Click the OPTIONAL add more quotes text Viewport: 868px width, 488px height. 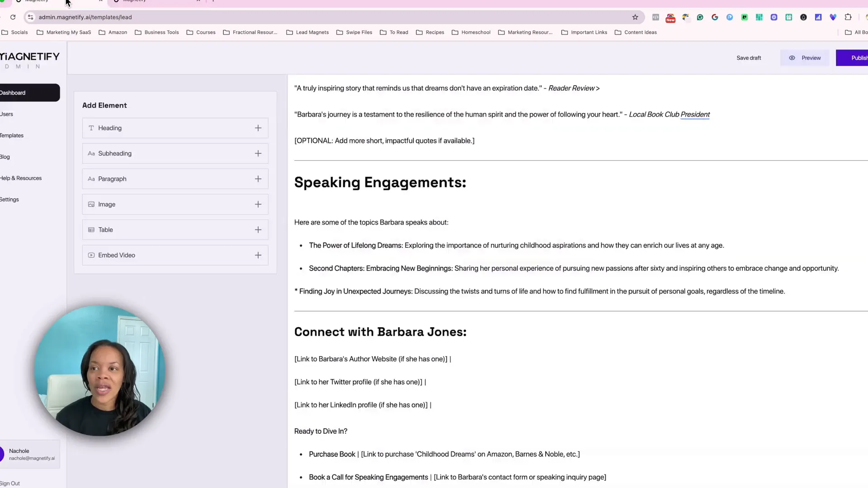click(384, 141)
